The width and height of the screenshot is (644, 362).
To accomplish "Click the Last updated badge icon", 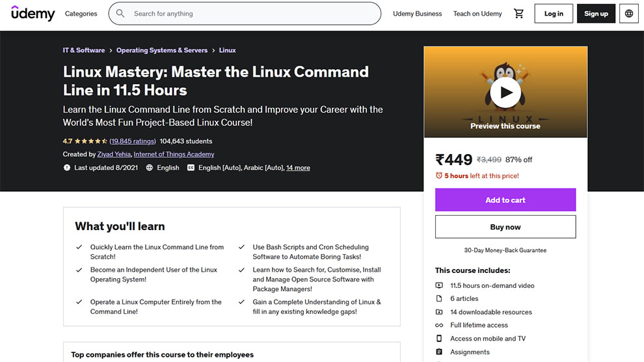I will pyautogui.click(x=67, y=168).
